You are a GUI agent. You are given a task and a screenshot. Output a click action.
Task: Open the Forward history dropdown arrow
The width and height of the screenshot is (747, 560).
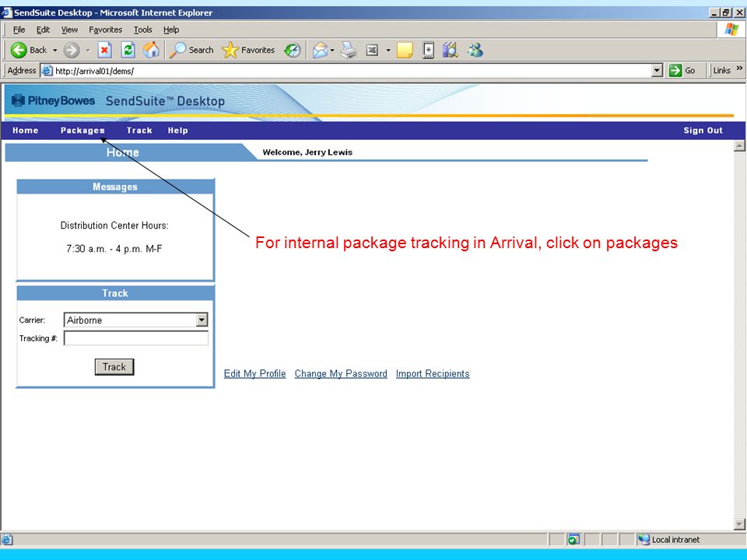tap(88, 50)
